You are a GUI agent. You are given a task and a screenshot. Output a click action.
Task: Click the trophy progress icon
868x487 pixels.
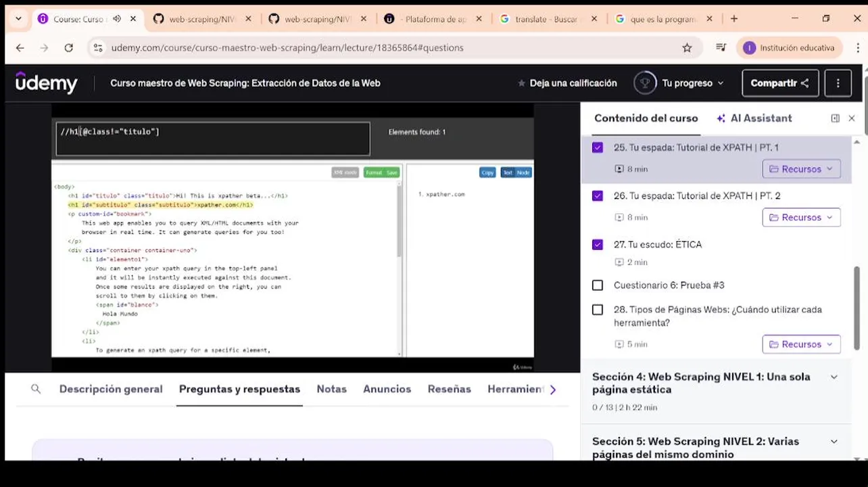coord(646,83)
